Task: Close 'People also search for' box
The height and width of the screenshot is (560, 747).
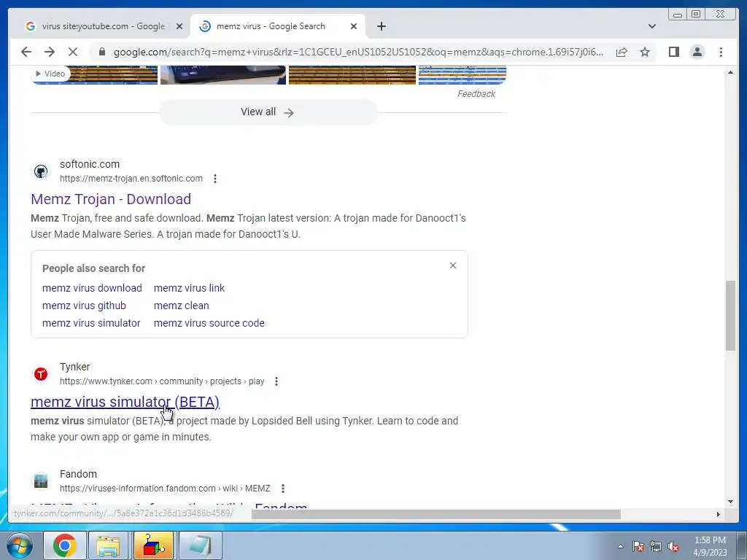Action: (x=453, y=265)
